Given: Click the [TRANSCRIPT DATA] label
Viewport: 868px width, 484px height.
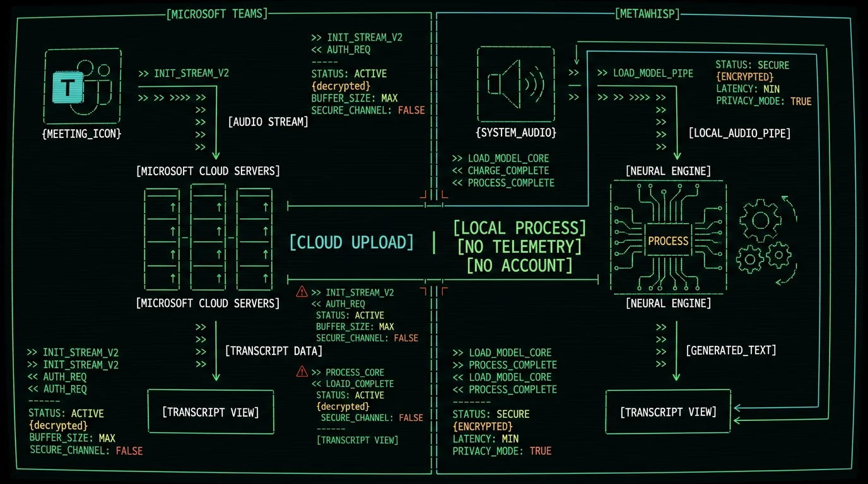Looking at the screenshot, I should (x=274, y=351).
